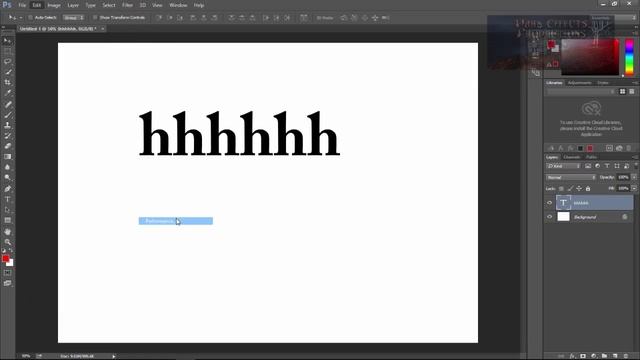Filter layers by pixel layer icon
The height and width of the screenshot is (360, 640).
pos(588,166)
